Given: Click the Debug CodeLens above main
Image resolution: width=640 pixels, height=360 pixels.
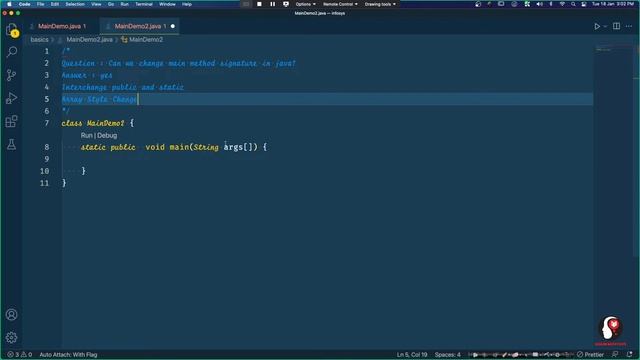Looking at the screenshot, I should (107, 135).
